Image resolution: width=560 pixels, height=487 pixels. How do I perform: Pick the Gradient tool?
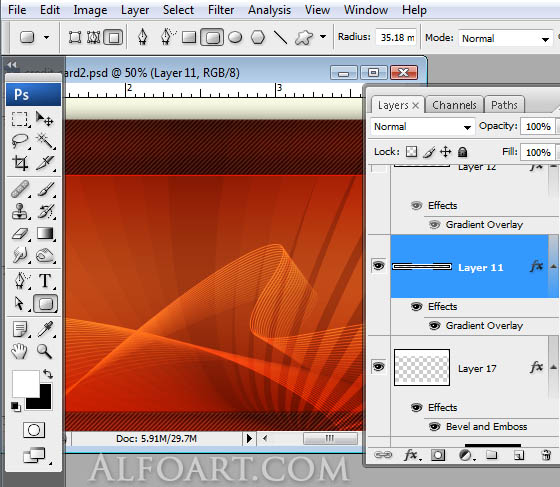pos(45,234)
